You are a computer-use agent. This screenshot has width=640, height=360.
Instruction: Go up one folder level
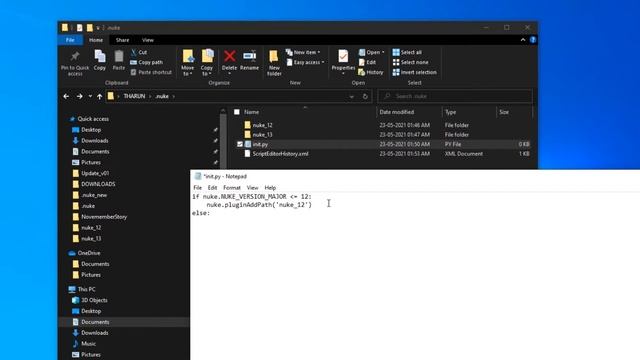(x=100, y=96)
